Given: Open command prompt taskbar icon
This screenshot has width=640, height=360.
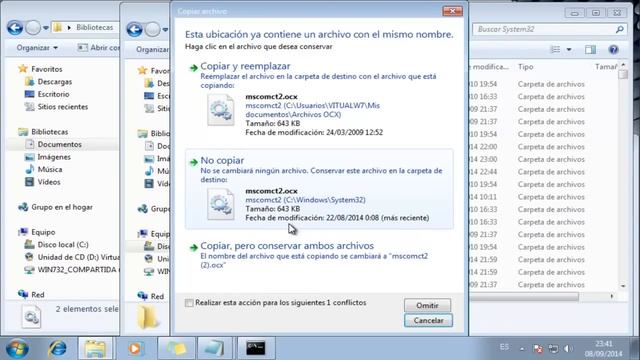Looking at the screenshot, I should click(x=256, y=348).
